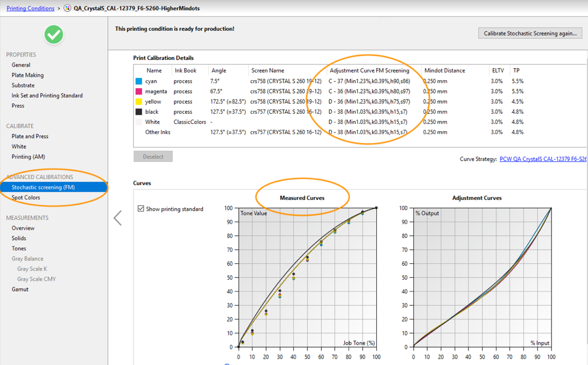Click the CMYK printing condition icon in breadcrumb

(67, 8)
